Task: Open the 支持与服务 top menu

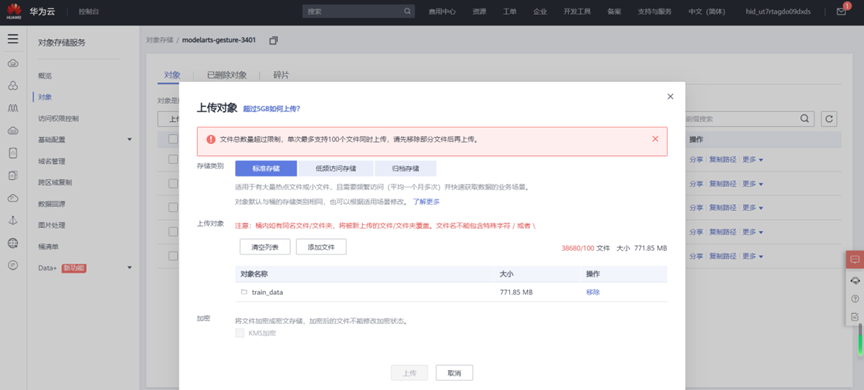Action: [x=655, y=12]
